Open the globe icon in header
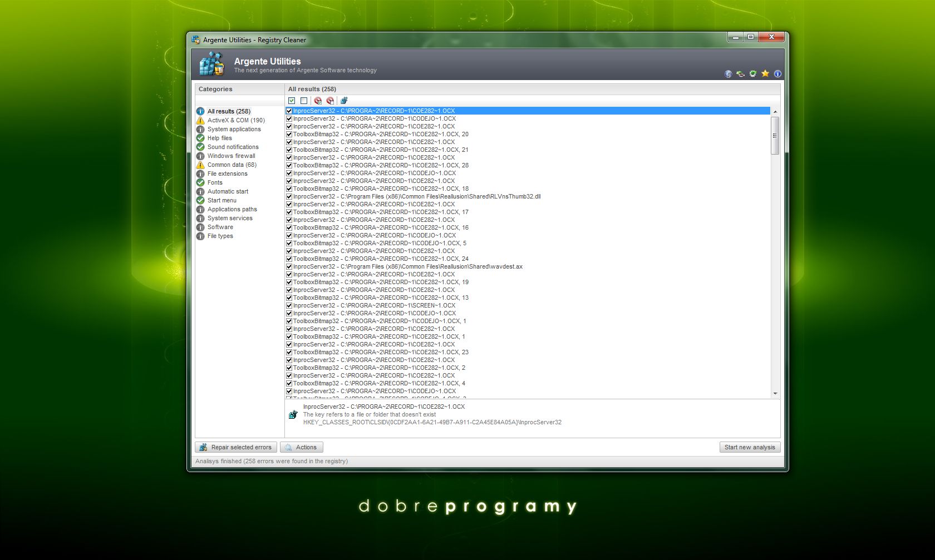This screenshot has width=935, height=560. (728, 74)
